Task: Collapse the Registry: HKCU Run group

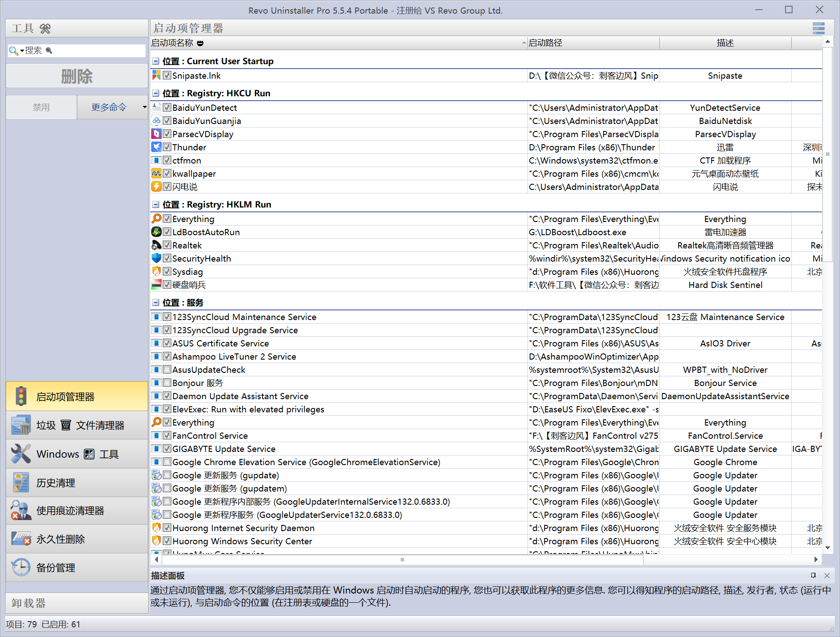Action: (x=156, y=93)
